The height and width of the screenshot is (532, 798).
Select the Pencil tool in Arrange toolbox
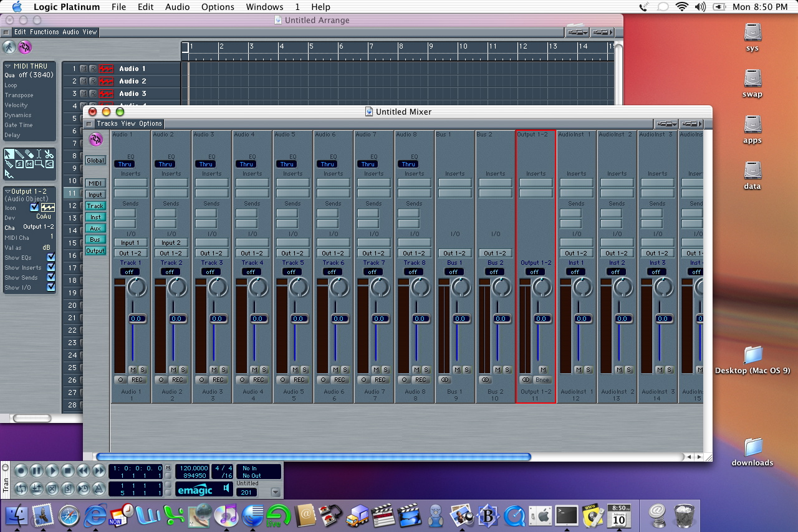coord(19,154)
